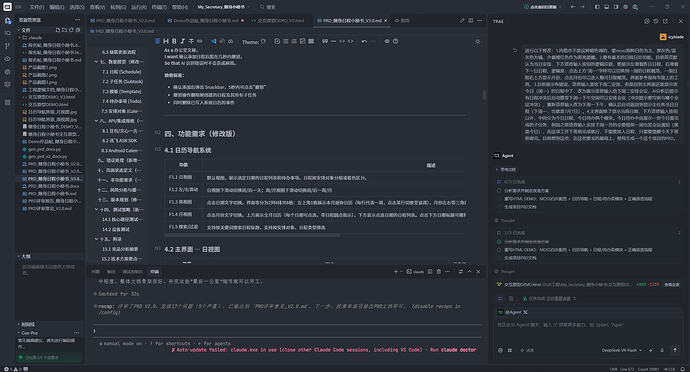The height and width of the screenshot is (372, 690).
Task: Expand the 大纲 outline section
Action: point(26,256)
